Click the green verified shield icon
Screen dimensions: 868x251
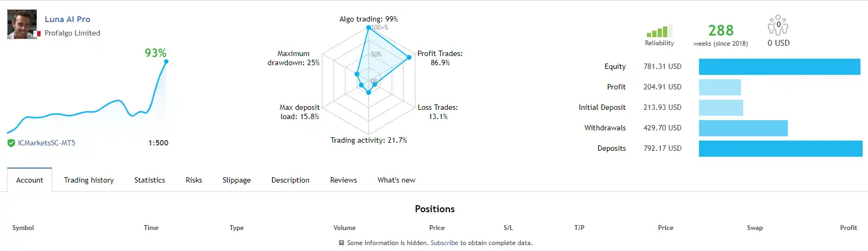pos(11,143)
